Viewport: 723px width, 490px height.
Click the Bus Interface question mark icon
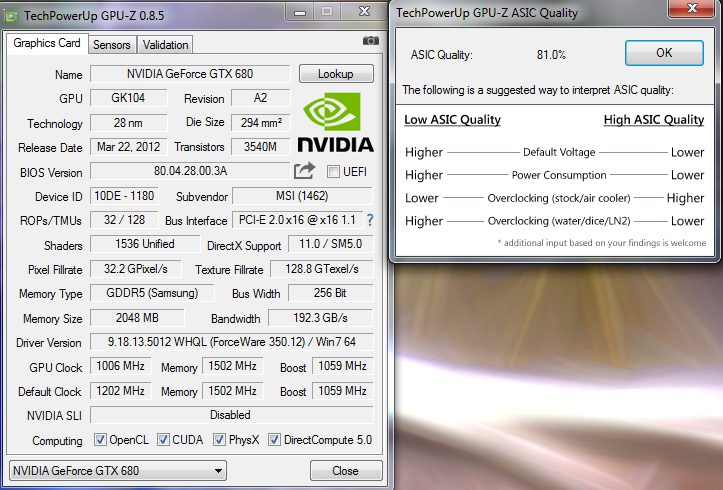370,220
